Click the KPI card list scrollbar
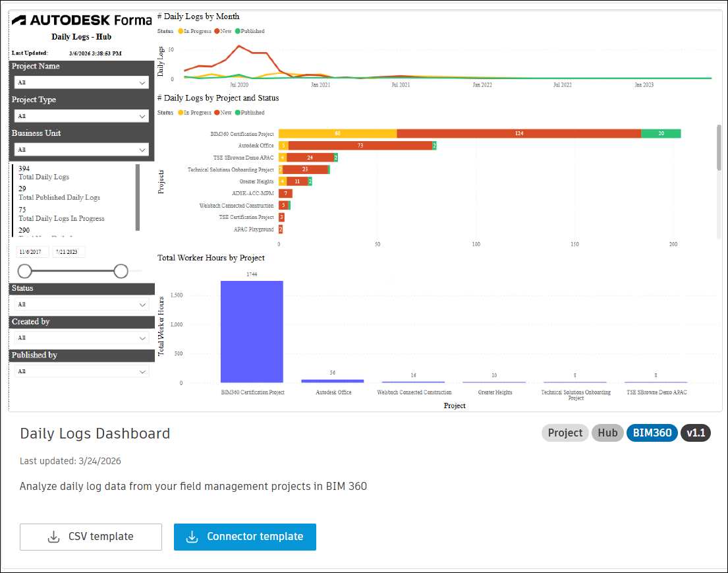This screenshot has height=573, width=728. (x=138, y=197)
